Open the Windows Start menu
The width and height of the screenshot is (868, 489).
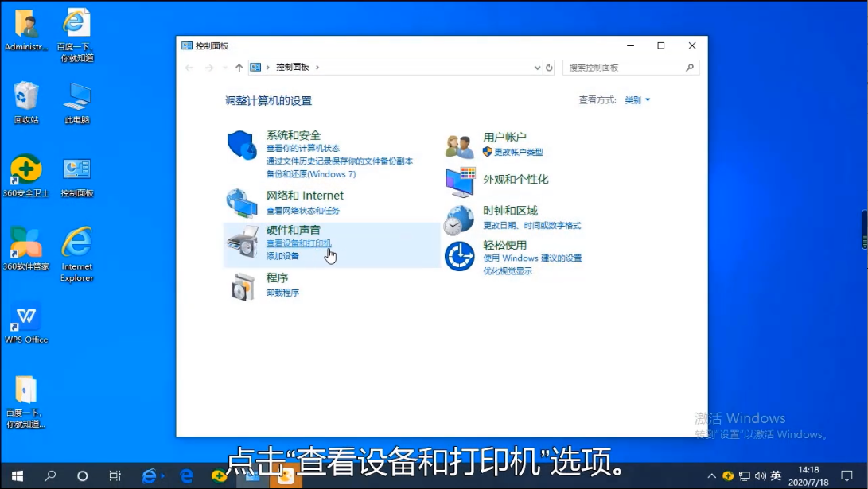(x=17, y=476)
